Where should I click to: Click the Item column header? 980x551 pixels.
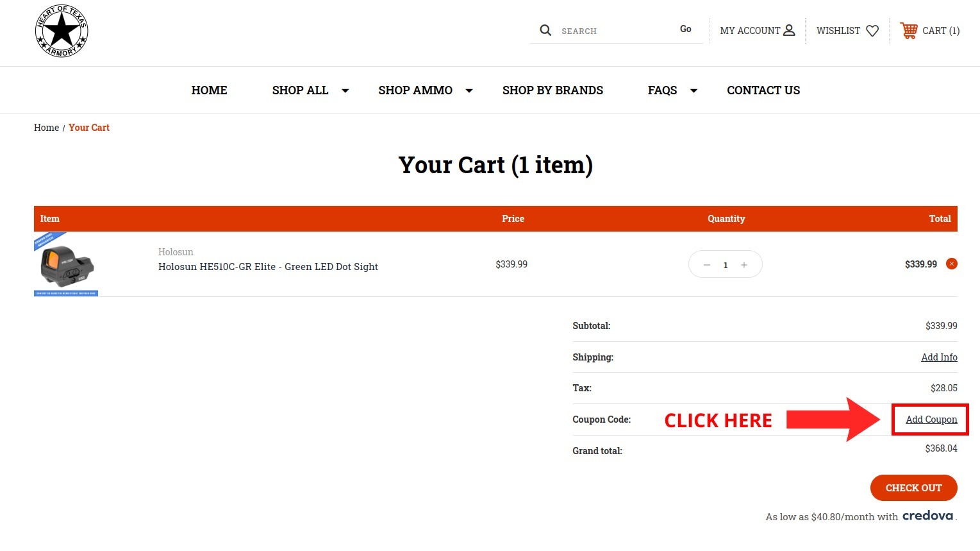click(49, 219)
